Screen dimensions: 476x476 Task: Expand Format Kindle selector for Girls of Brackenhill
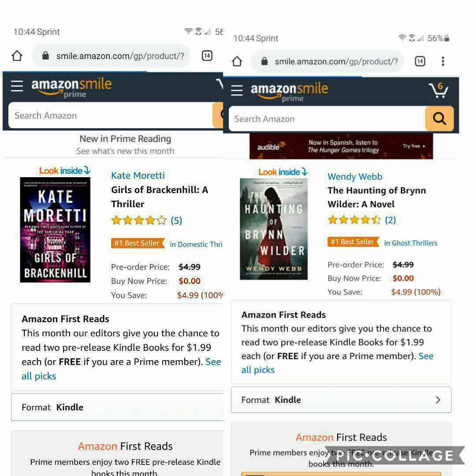117,407
